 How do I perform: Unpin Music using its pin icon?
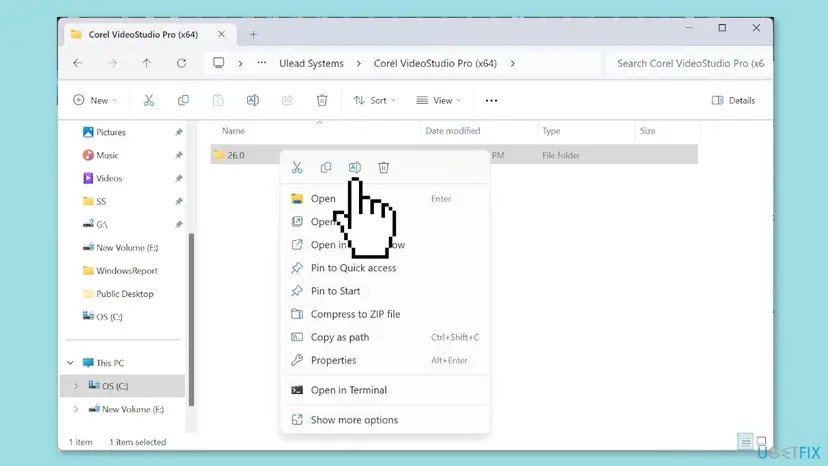179,155
